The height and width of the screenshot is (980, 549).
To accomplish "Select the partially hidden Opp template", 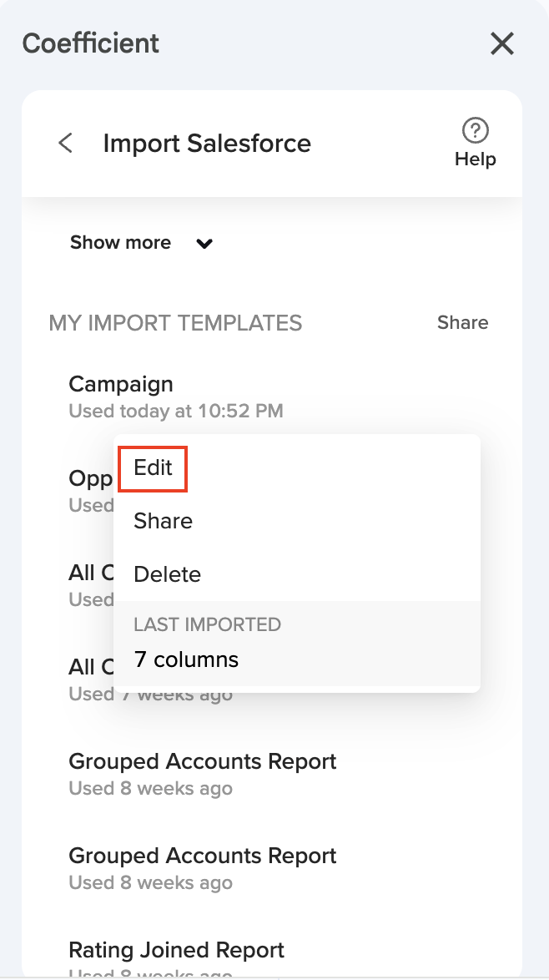I will [x=90, y=479].
